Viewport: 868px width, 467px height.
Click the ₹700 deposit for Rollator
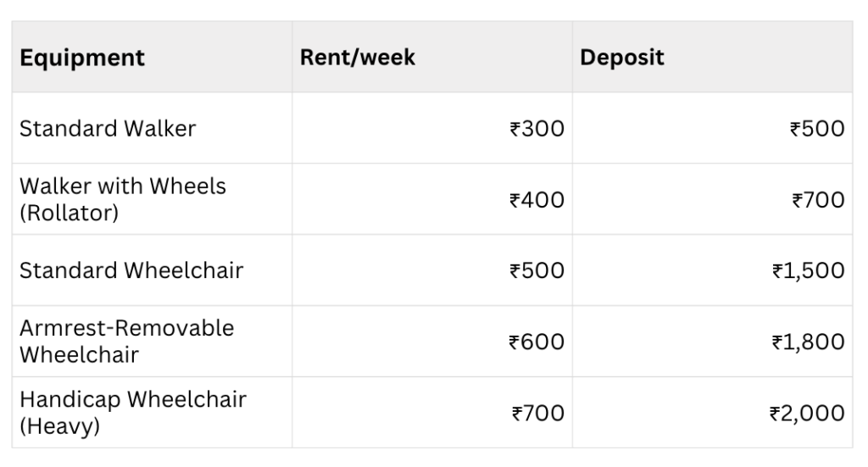[818, 200]
